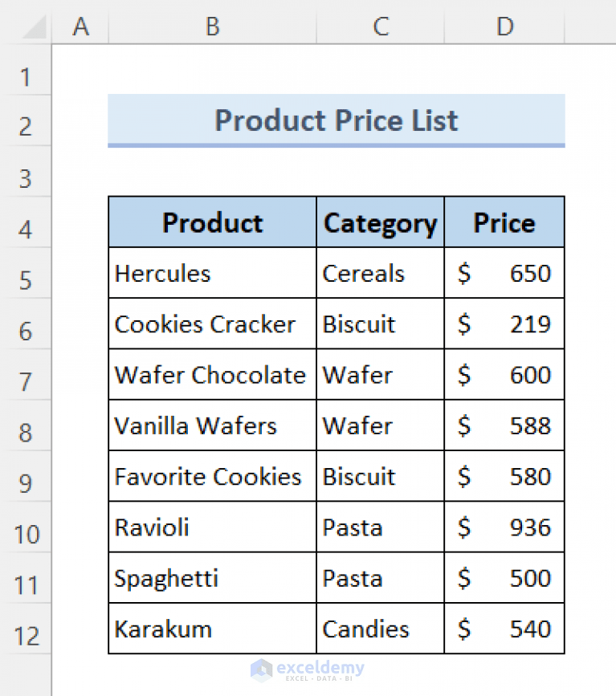Select column header A
The width and height of the screenshot is (616, 696).
pyautogui.click(x=80, y=26)
